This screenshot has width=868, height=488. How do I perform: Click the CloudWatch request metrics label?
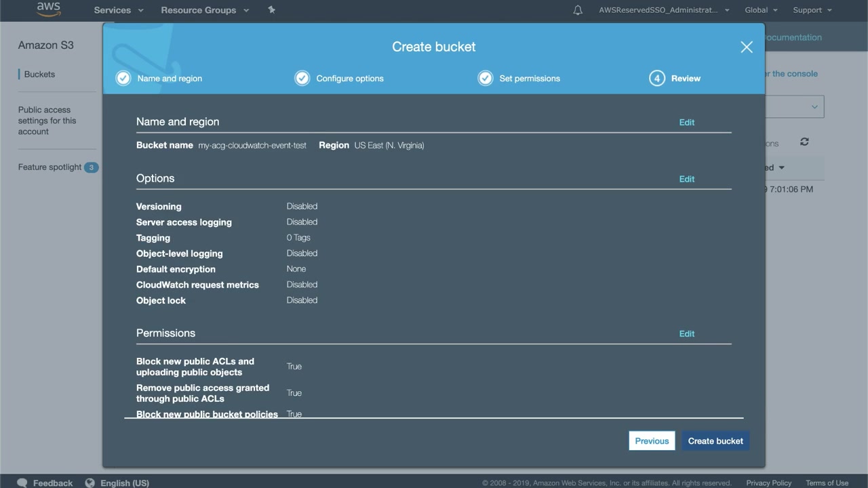[197, 285]
